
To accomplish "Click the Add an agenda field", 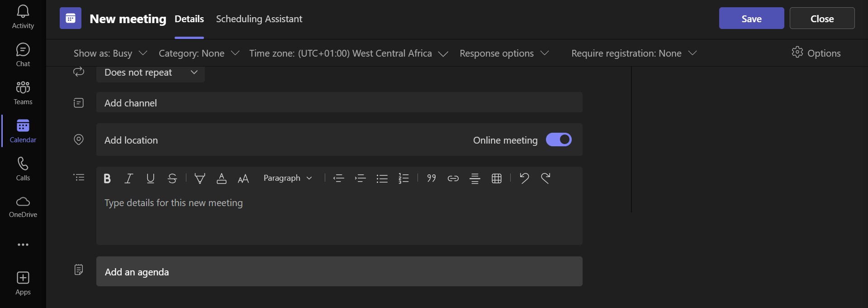I will (x=339, y=272).
